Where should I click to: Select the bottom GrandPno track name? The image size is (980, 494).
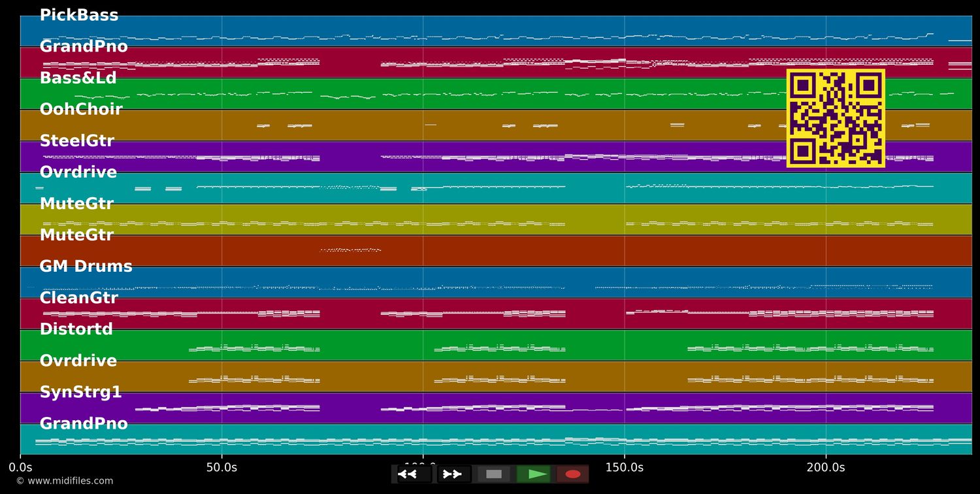tap(84, 423)
